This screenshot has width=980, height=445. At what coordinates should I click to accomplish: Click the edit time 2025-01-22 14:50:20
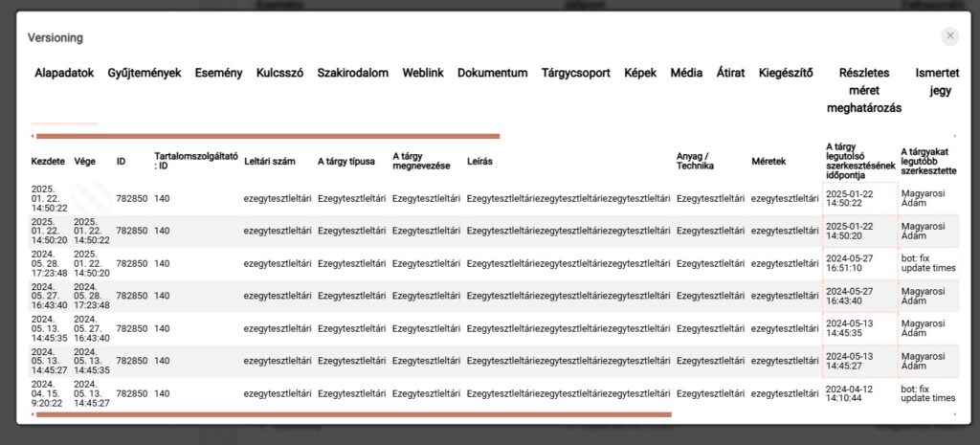click(850, 232)
